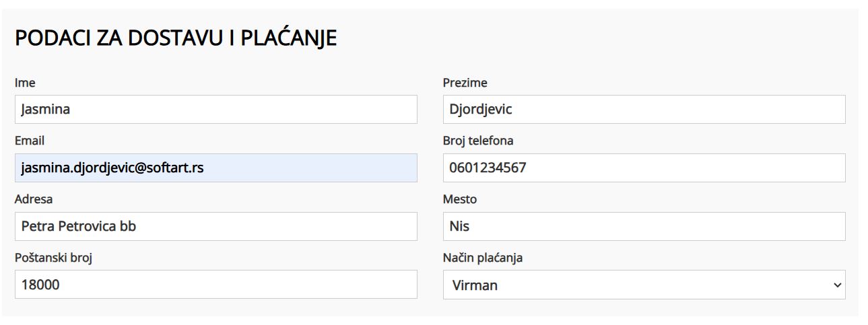Click the 'Adresa' label text
The height and width of the screenshot is (325, 868).
pos(34,199)
